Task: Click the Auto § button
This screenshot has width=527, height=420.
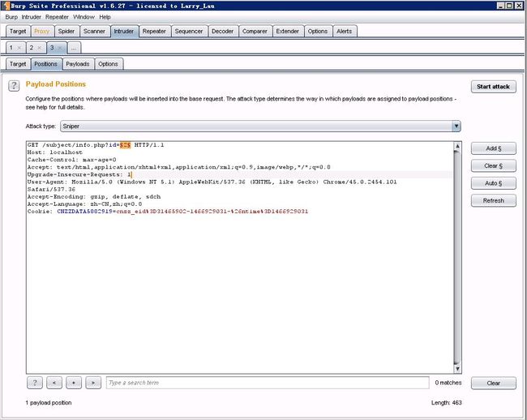Action: pyautogui.click(x=493, y=183)
